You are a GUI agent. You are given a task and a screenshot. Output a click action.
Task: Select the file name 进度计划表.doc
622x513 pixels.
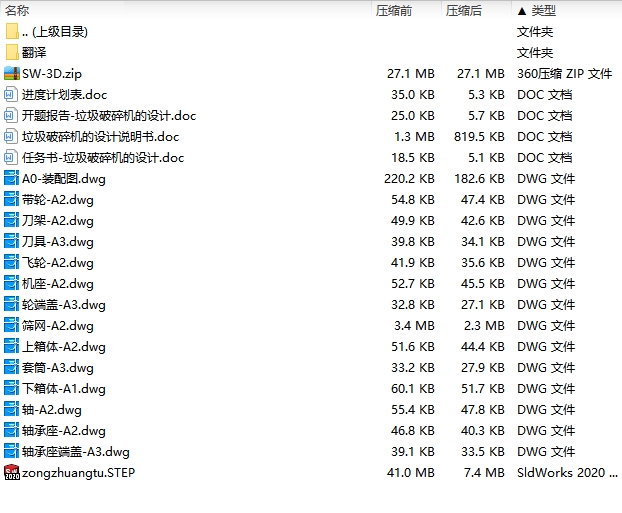[64, 95]
